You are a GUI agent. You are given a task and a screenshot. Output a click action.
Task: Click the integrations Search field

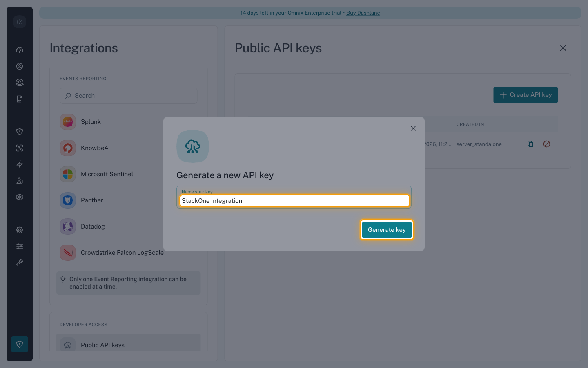coord(129,96)
